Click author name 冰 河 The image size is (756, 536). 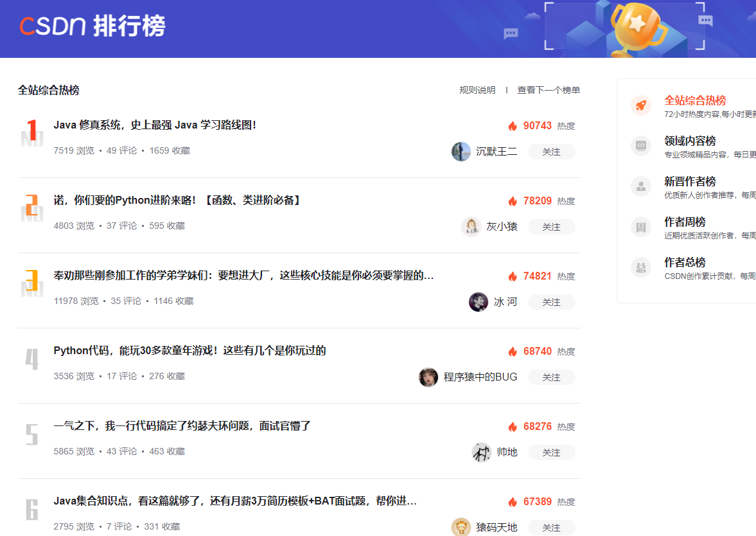tap(505, 302)
